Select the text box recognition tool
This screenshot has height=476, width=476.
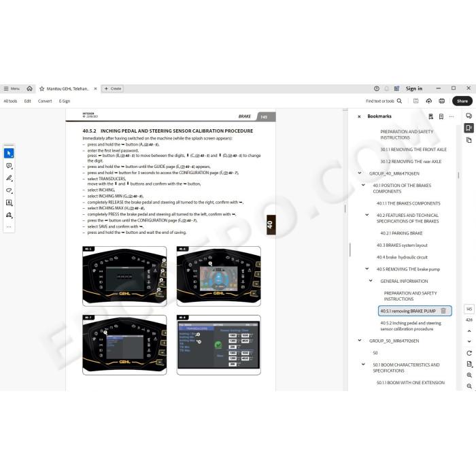(x=9, y=203)
